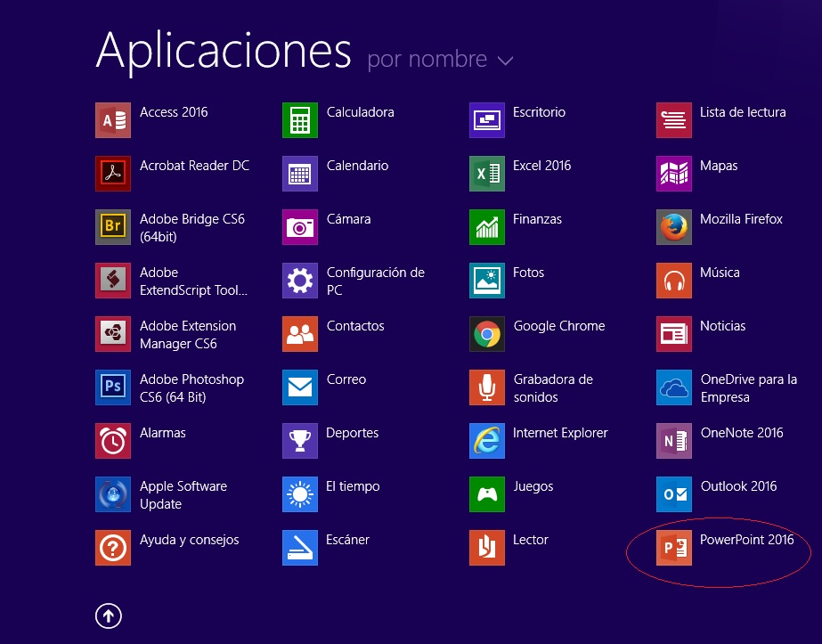
Task: Launch Access 2016 from the apps list
Action: 113,120
